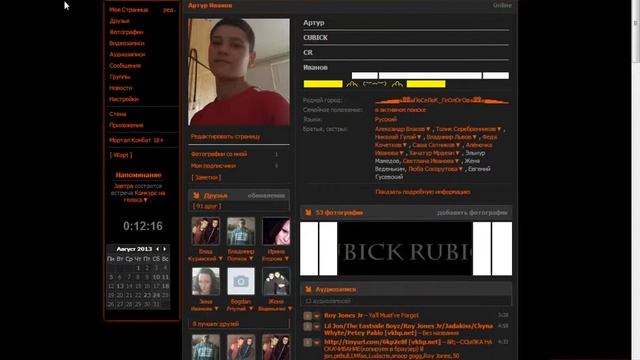640x360 pixels.
Task: Open the 53 фотографии link
Action: point(339,213)
